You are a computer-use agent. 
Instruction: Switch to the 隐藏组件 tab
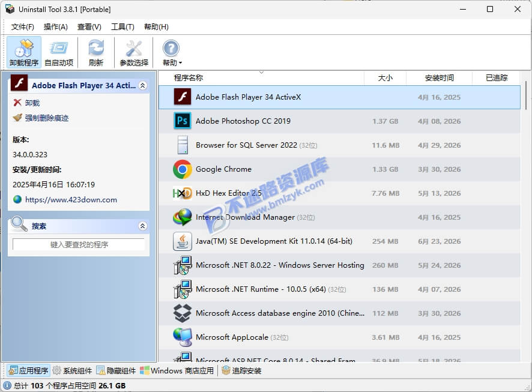[x=116, y=370]
